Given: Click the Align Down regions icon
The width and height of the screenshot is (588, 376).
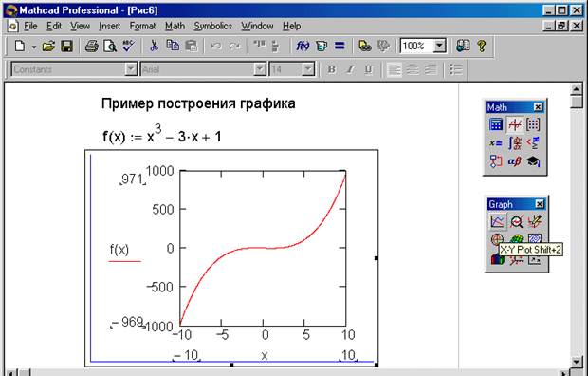Looking at the screenshot, I should coord(276,47).
